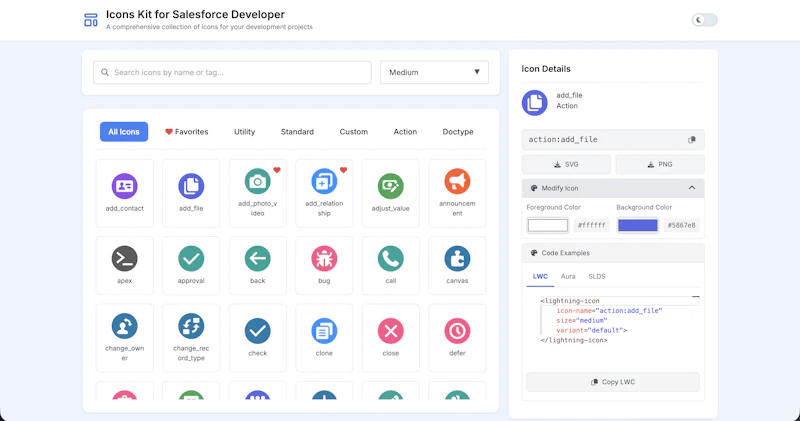
Task: Unfavorite add_relationship using its heart
Action: pyautogui.click(x=343, y=170)
